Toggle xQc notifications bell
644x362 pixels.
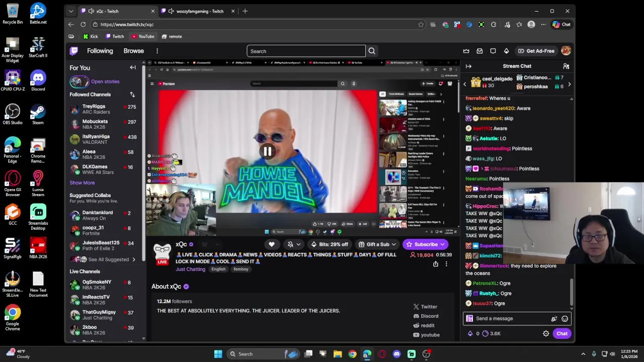(x=290, y=244)
